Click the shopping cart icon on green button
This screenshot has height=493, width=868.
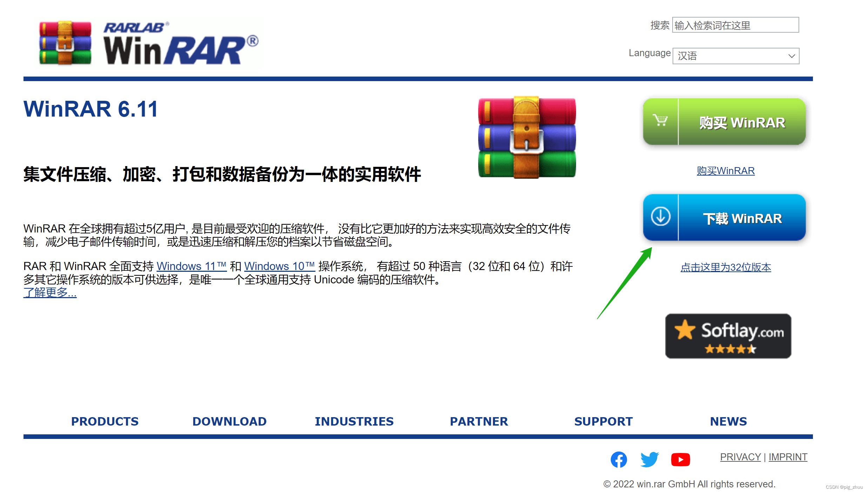point(661,122)
